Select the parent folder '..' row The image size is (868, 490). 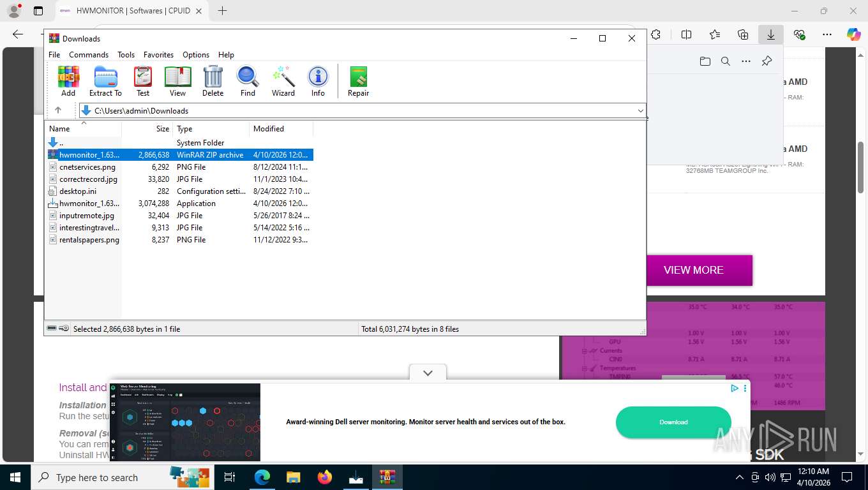[x=179, y=143]
